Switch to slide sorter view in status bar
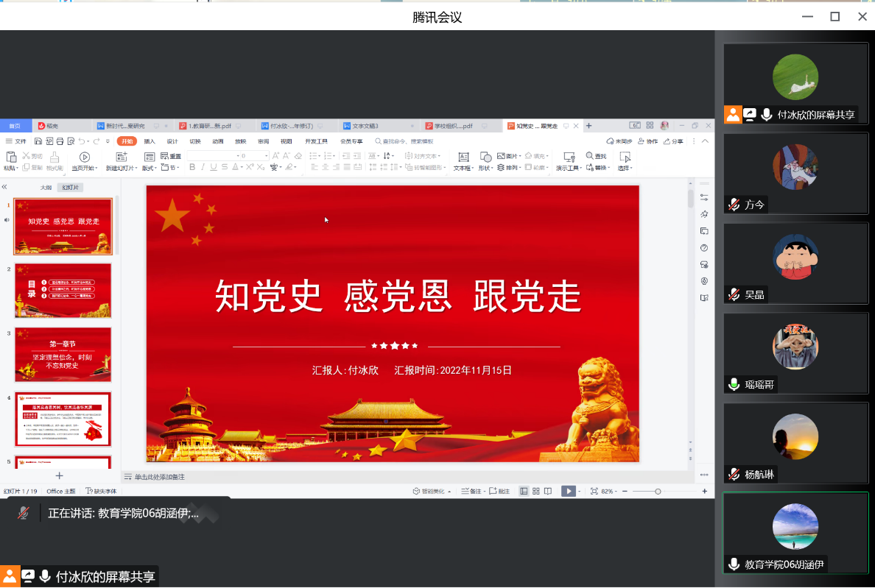The image size is (875, 588). (x=536, y=491)
